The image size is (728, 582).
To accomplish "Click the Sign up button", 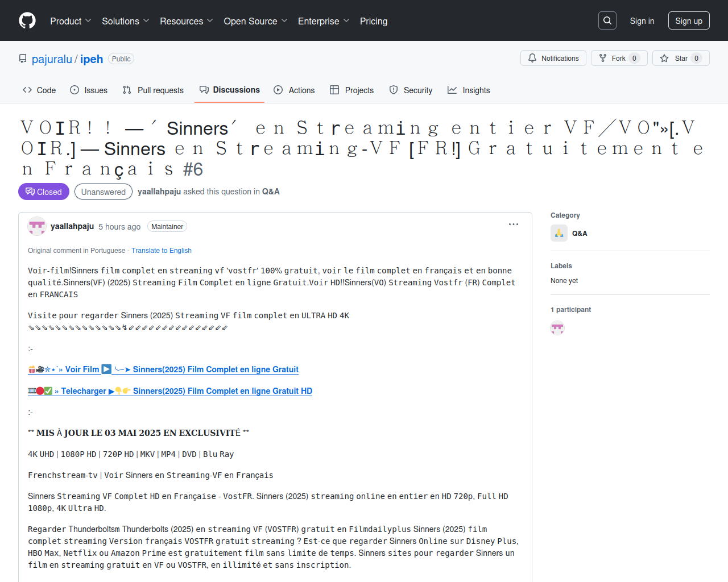I will 689,20.
